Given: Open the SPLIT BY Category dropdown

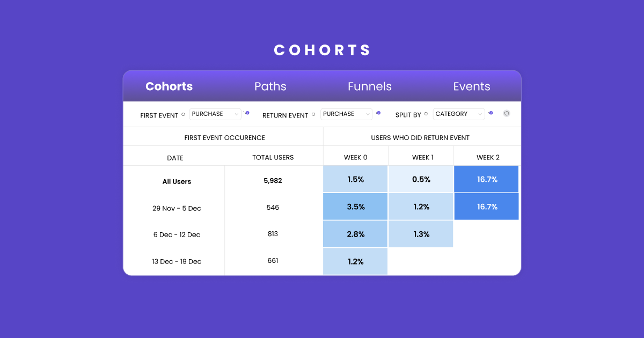Looking at the screenshot, I should [x=459, y=114].
